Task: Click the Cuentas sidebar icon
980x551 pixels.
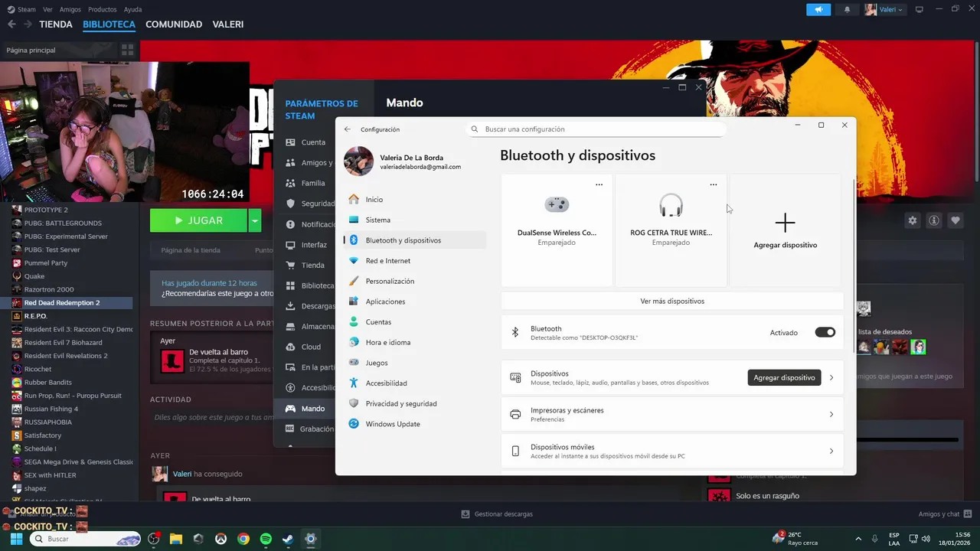Action: (354, 321)
